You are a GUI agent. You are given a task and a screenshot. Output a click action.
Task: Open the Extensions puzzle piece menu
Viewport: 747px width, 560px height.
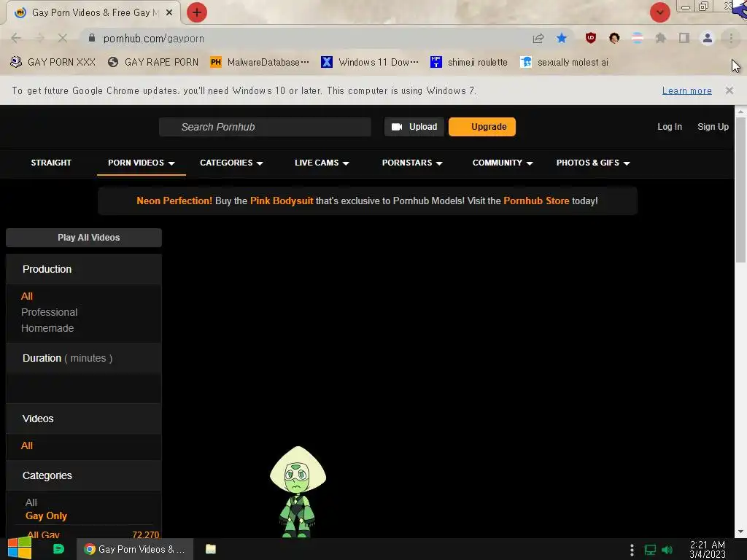[661, 38]
